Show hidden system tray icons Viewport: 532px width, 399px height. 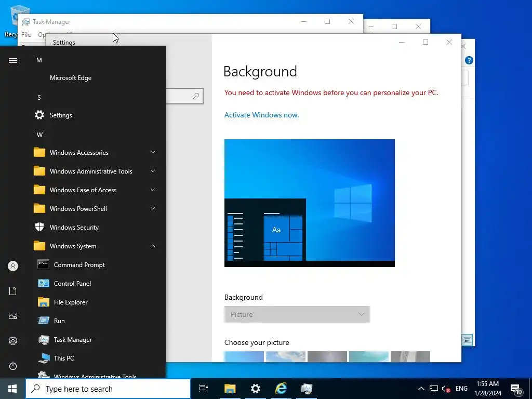tap(421, 389)
